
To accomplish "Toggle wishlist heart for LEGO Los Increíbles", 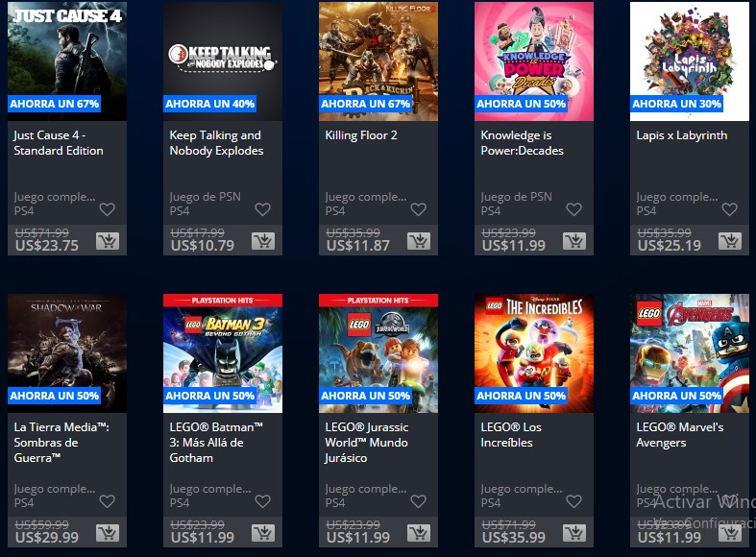I will click(x=573, y=501).
